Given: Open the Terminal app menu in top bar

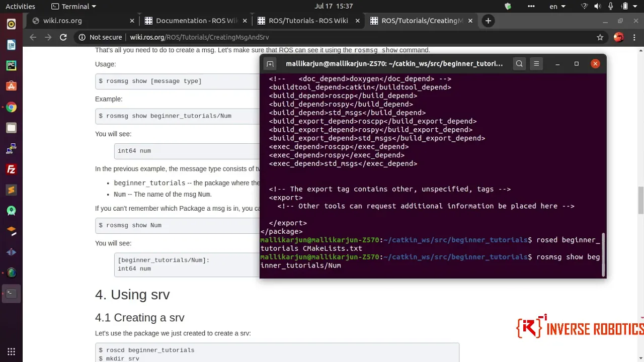Looking at the screenshot, I should tap(73, 7).
